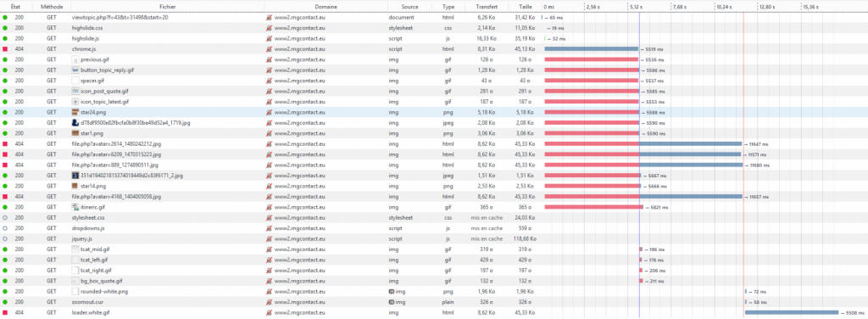Image resolution: width=868 pixels, height=319 pixels.
Task: Click the thumbnail icon of star24.png
Action: 75,113
